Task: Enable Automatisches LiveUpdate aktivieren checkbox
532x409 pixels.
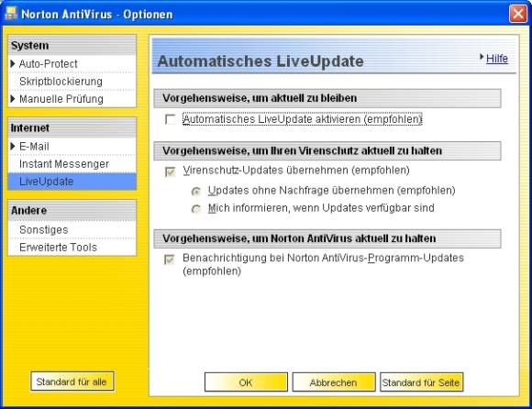Action: (170, 119)
